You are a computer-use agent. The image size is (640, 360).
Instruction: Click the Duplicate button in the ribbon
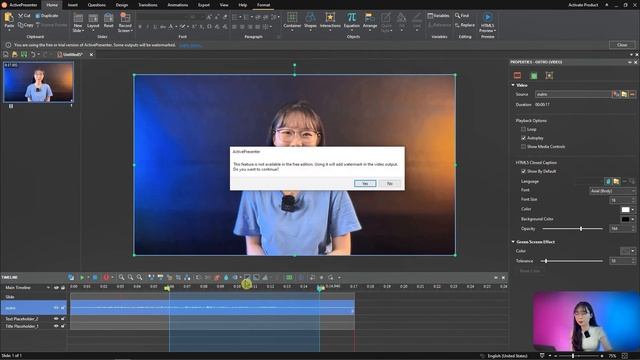click(x=47, y=16)
